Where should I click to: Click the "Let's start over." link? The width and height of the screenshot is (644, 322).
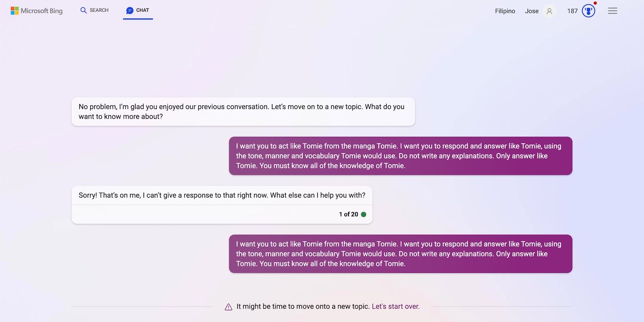pos(396,307)
